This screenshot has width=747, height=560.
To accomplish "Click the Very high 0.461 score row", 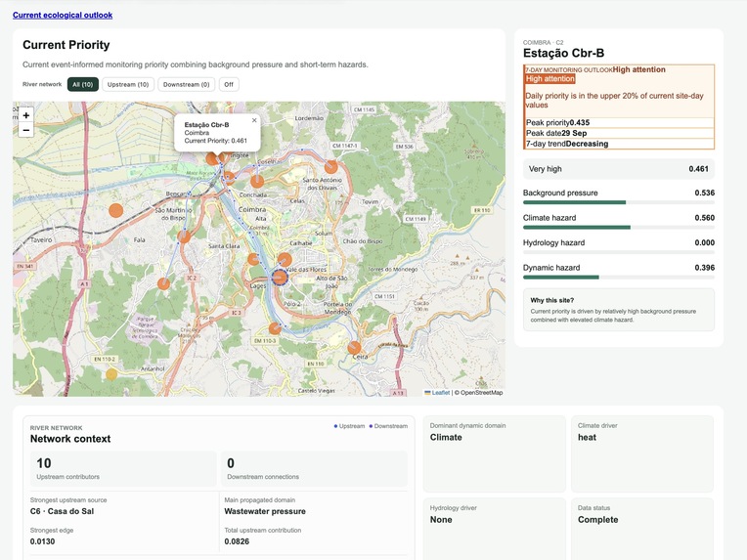I will [x=619, y=168].
